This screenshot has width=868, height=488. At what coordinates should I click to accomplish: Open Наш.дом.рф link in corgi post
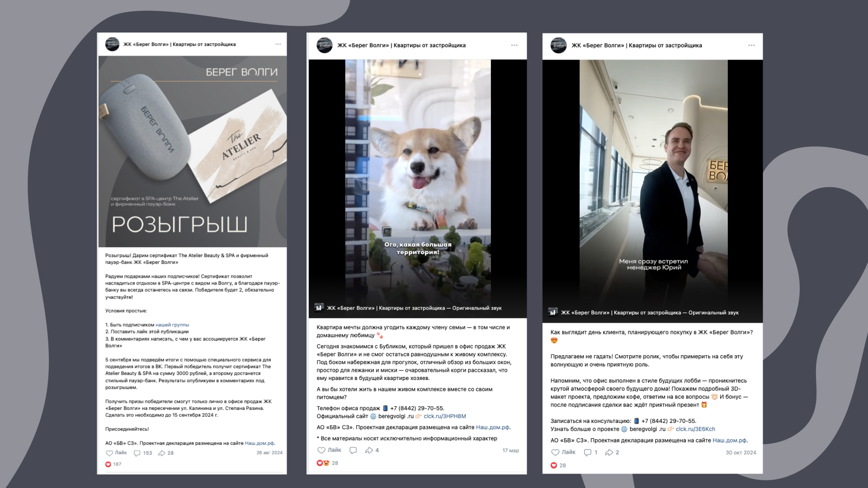[x=492, y=427]
